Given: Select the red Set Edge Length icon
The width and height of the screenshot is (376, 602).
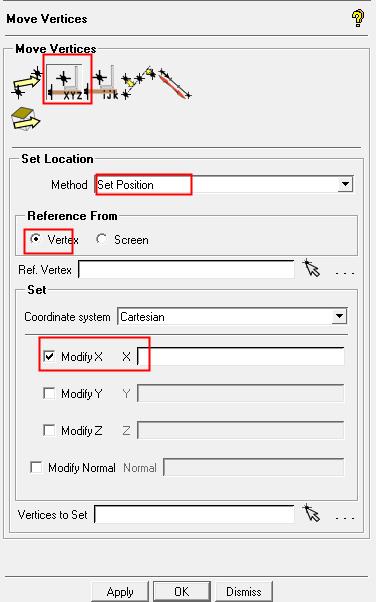Looking at the screenshot, I should click(x=175, y=84).
